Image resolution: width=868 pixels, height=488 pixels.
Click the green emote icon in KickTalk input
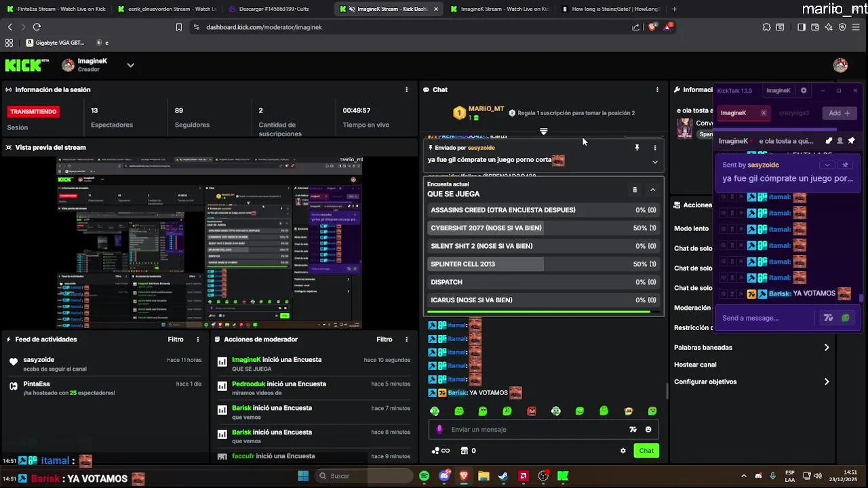pos(845,318)
